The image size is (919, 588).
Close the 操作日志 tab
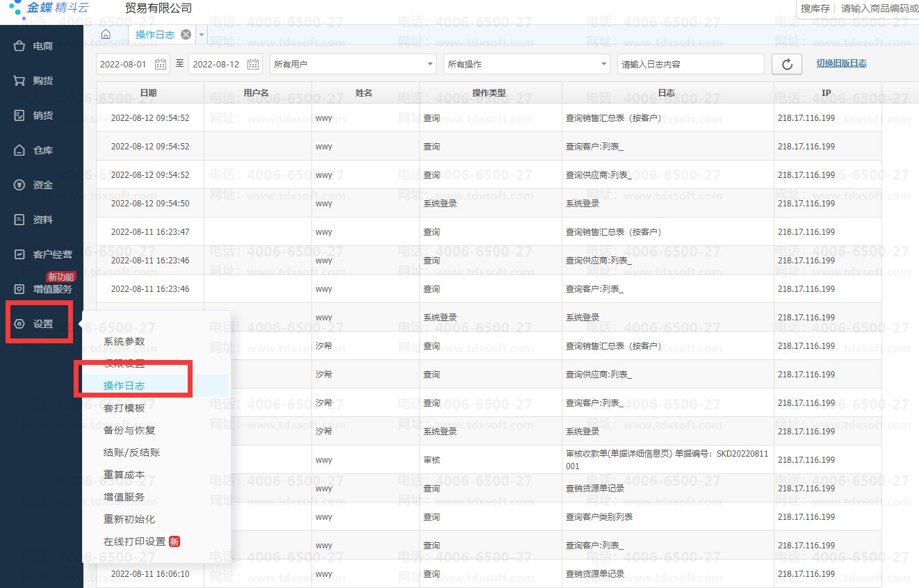click(186, 35)
